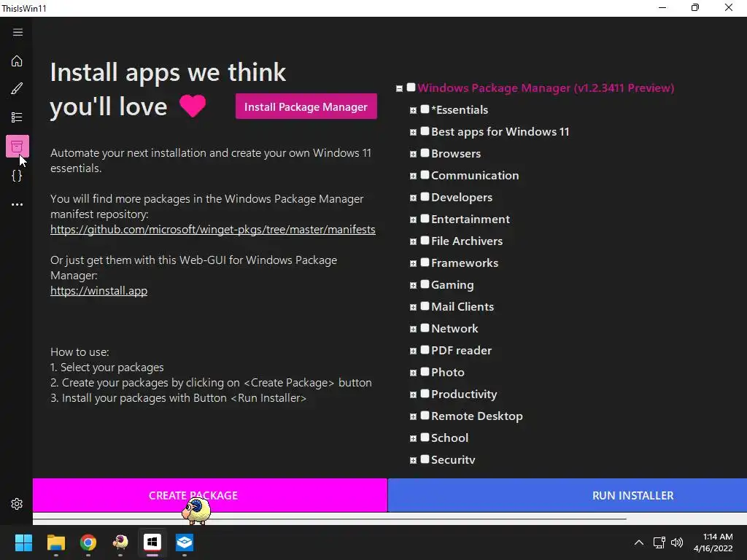Open the checklist icon in sidebar
Screen dimensions: 747x560
[x=18, y=117]
